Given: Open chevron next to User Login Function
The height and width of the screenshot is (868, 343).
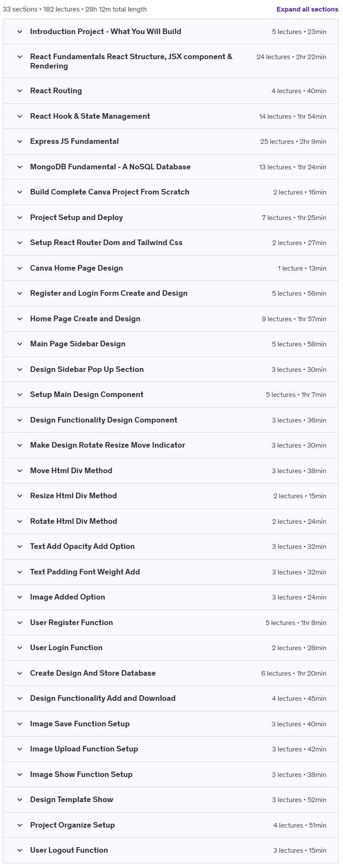Looking at the screenshot, I should click(x=20, y=648).
